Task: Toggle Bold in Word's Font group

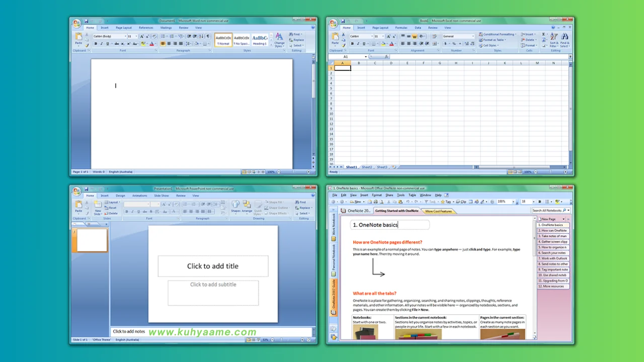Action: click(x=96, y=44)
